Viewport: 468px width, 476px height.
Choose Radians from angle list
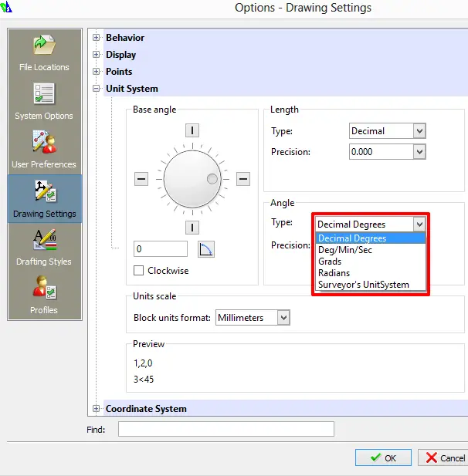371,273
